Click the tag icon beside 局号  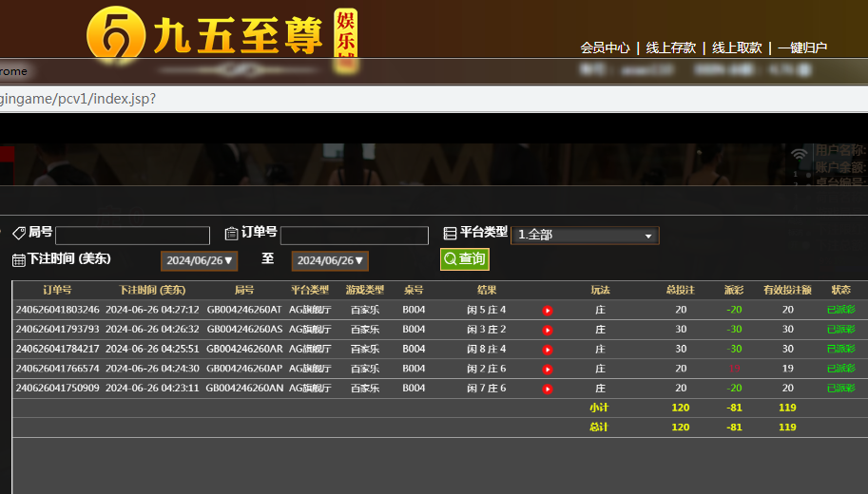pos(19,233)
